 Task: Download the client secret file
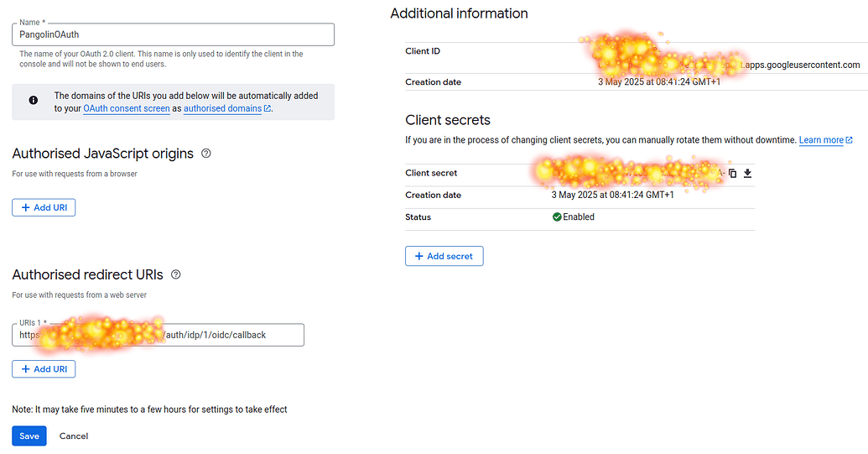[747, 174]
